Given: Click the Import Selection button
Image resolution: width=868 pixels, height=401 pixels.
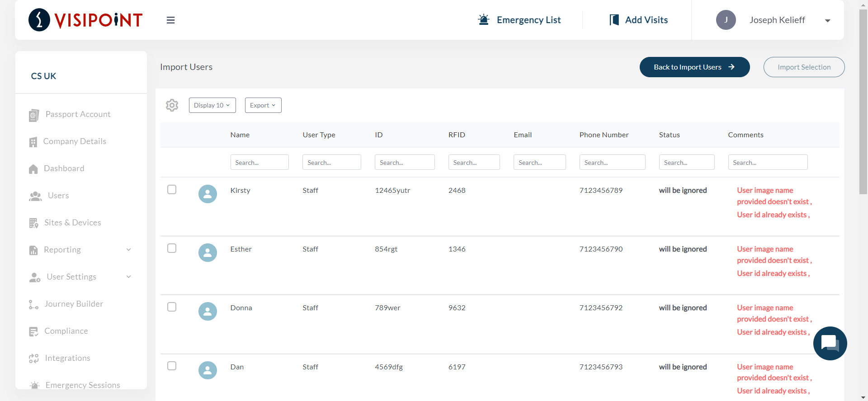Looking at the screenshot, I should coord(804,67).
